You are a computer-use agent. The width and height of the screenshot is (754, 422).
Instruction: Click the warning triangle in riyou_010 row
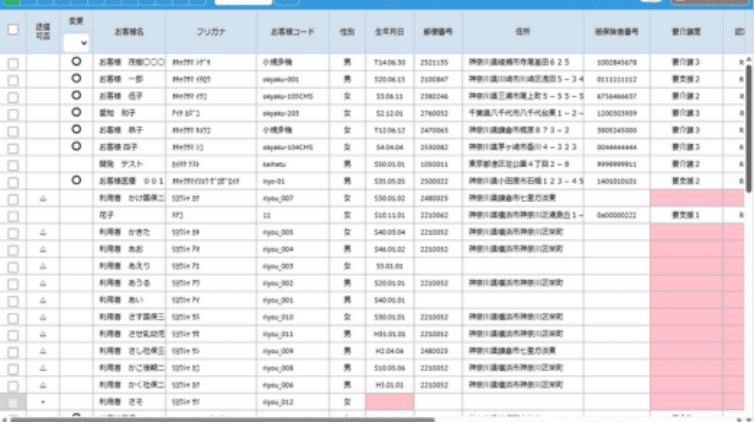[43, 317]
